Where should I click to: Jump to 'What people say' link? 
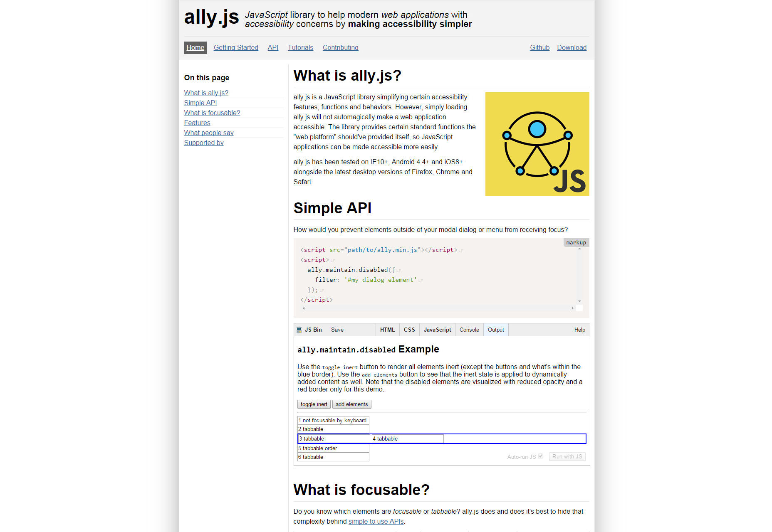click(209, 133)
